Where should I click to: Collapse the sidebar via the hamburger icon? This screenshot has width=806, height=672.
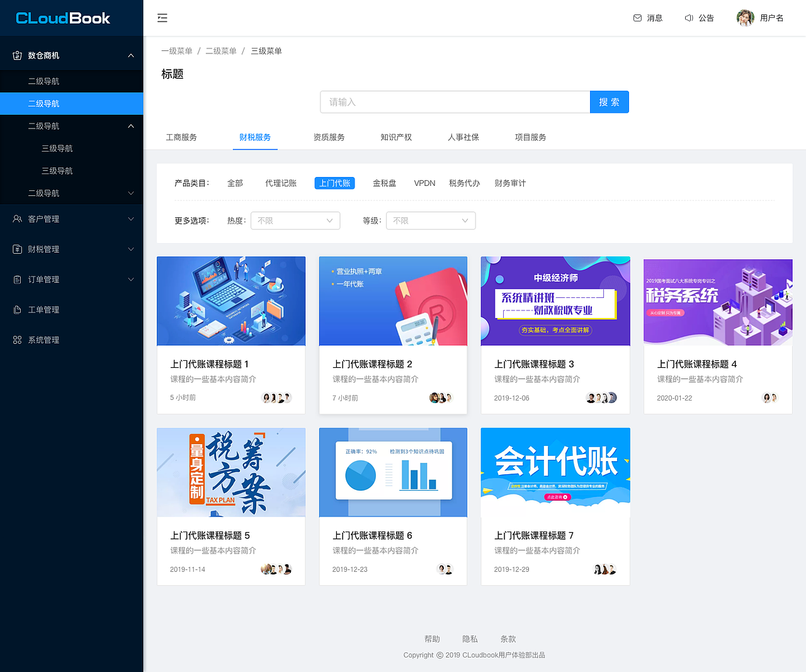(162, 18)
